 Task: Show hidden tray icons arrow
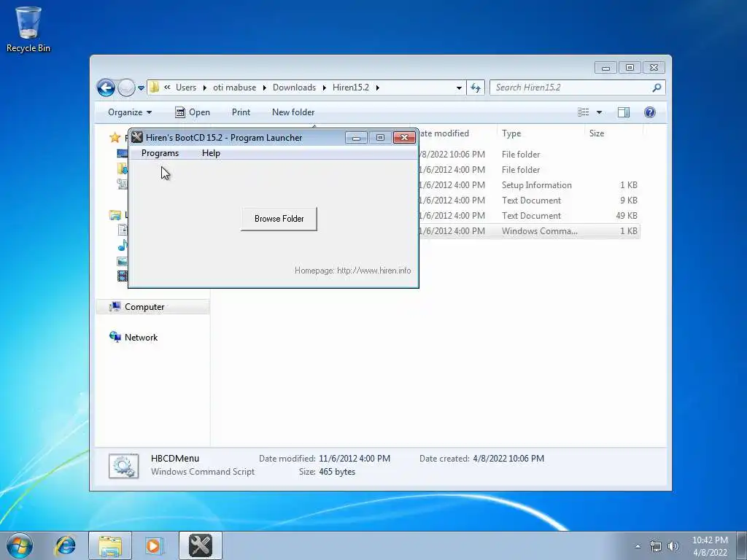point(638,546)
